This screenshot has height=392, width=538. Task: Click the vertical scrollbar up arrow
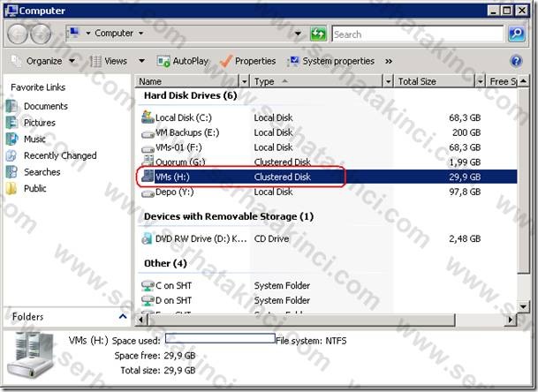(x=523, y=81)
